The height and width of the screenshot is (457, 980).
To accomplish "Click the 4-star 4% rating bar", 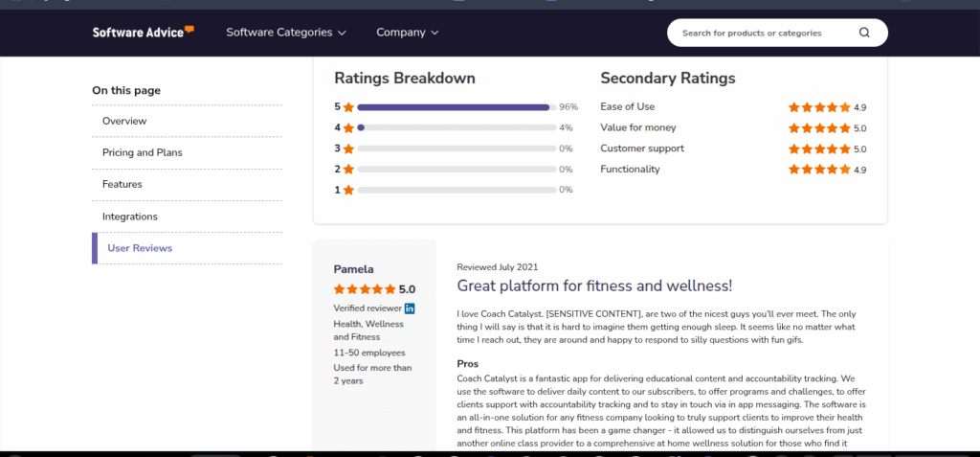I will 456,127.
